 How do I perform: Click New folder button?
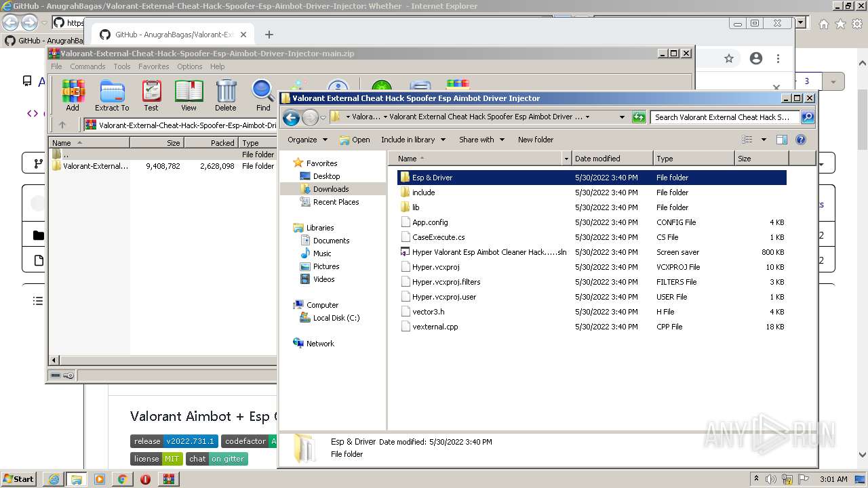coord(536,140)
